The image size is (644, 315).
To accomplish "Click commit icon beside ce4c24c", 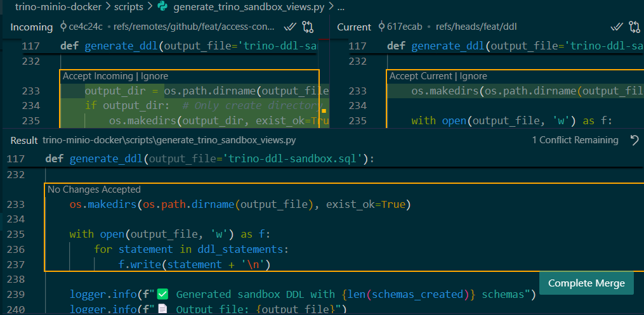I will (x=63, y=27).
